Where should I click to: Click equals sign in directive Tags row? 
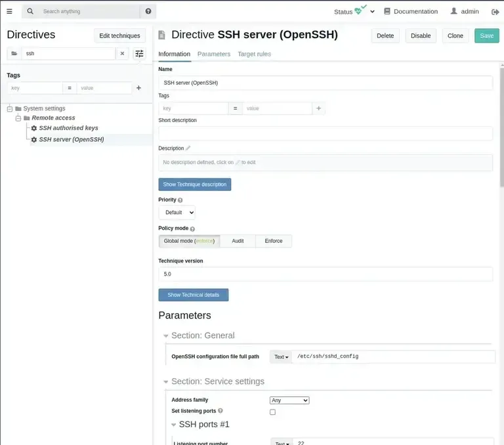[236, 108]
